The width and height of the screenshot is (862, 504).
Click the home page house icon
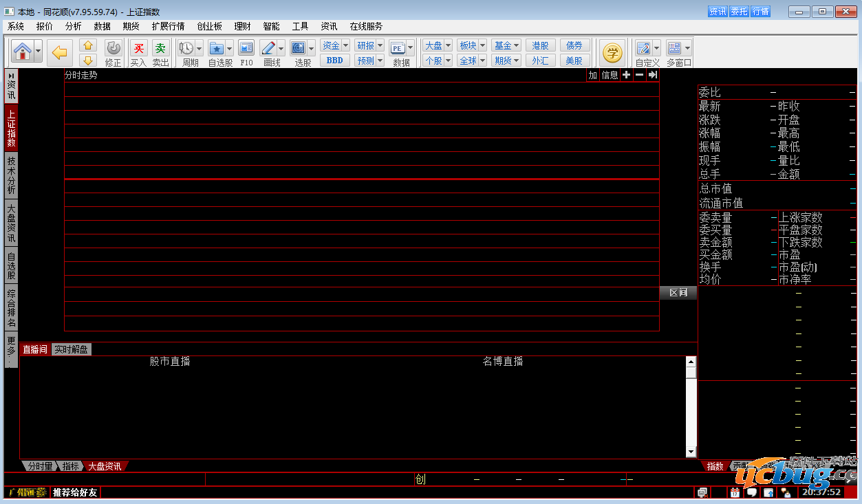click(22, 52)
